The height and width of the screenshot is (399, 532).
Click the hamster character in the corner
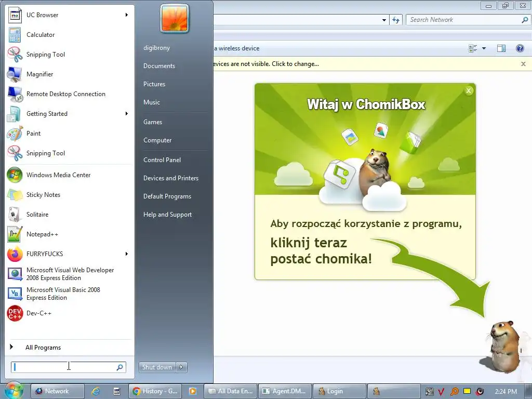504,346
